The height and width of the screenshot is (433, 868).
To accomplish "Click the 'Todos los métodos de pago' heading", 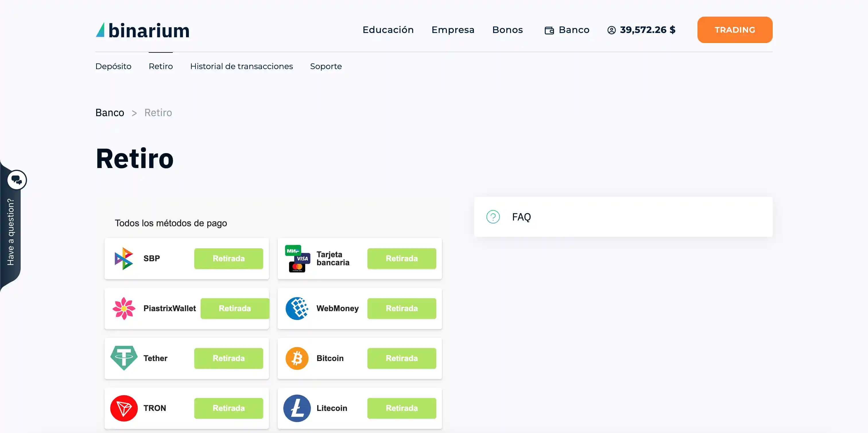I will (x=171, y=223).
